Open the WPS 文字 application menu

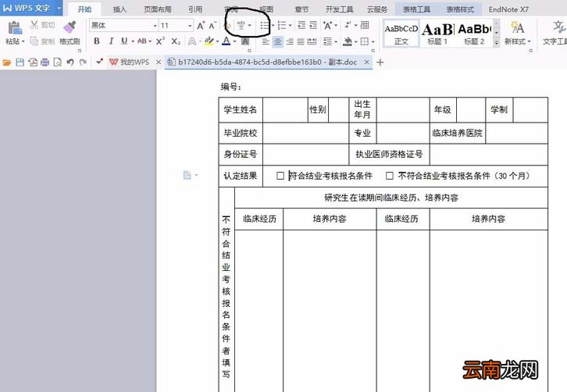31,8
